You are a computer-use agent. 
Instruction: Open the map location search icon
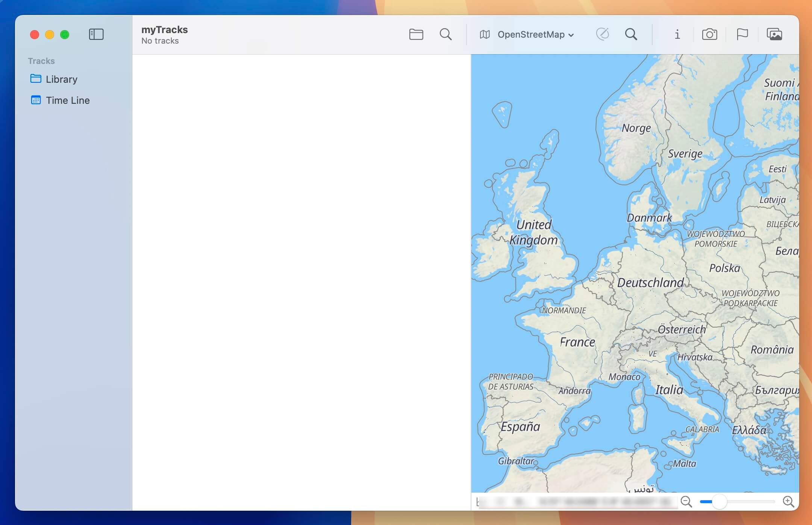tap(631, 34)
